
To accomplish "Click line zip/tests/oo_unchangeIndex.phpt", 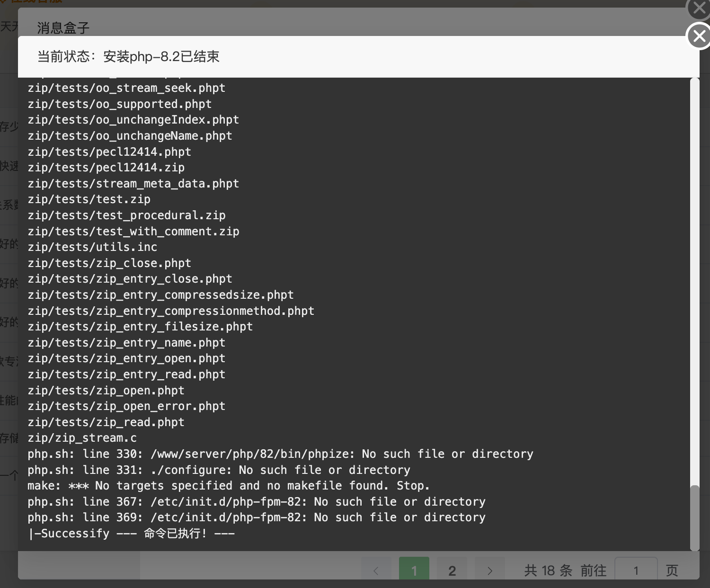I will [133, 120].
